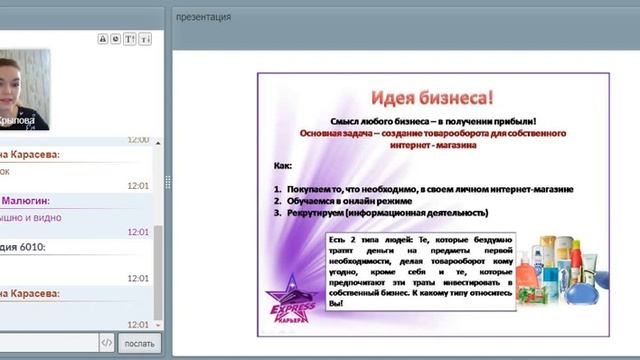Click the presenter webcam thumbnail

[24, 90]
